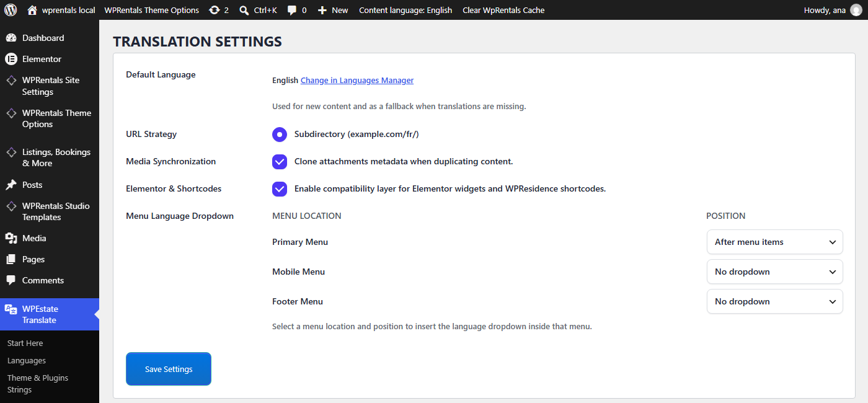
Task: Click the New label in admin bar
Action: tap(340, 10)
